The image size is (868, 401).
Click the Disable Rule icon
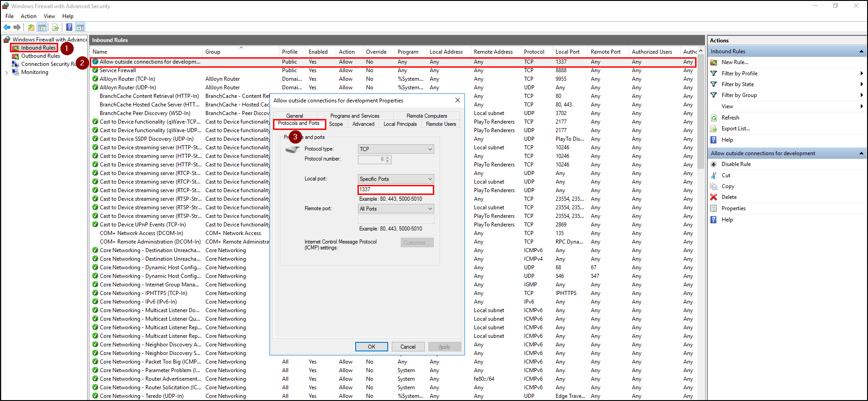click(714, 164)
